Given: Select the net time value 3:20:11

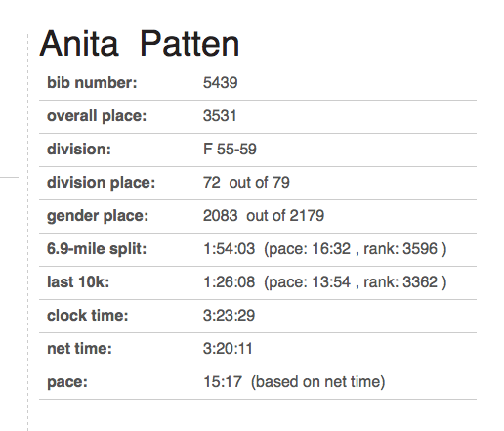Looking at the screenshot, I should (x=228, y=349).
